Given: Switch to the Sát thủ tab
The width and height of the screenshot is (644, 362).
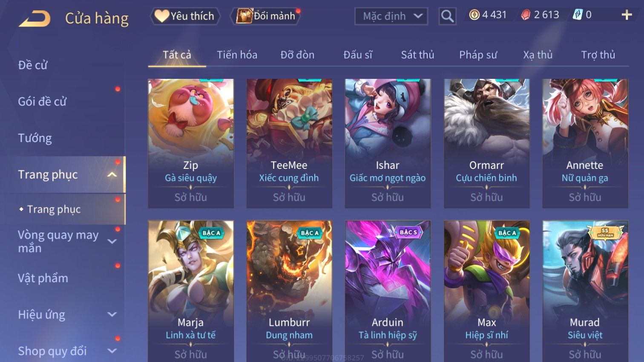Looking at the screenshot, I should click(x=417, y=55).
